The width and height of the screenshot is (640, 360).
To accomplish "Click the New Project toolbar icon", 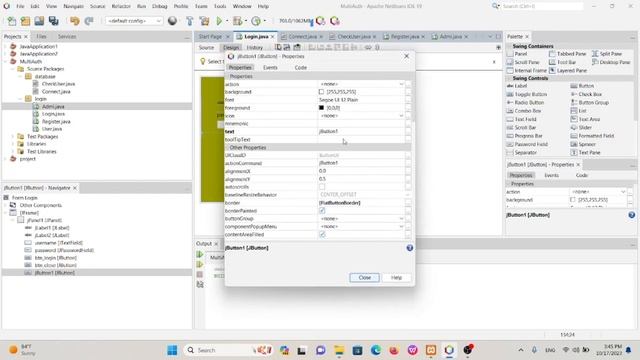I will [x=25, y=21].
